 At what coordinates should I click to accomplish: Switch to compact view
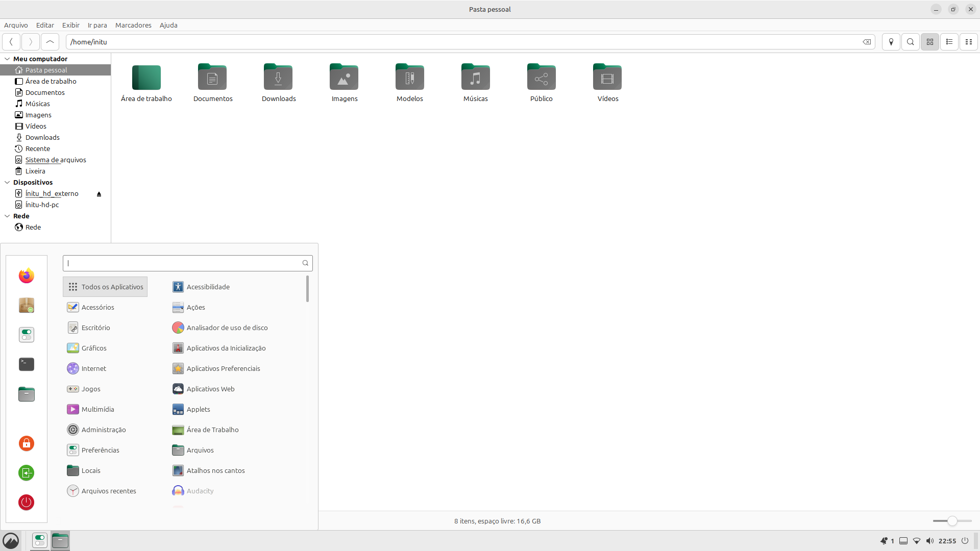coord(969,42)
